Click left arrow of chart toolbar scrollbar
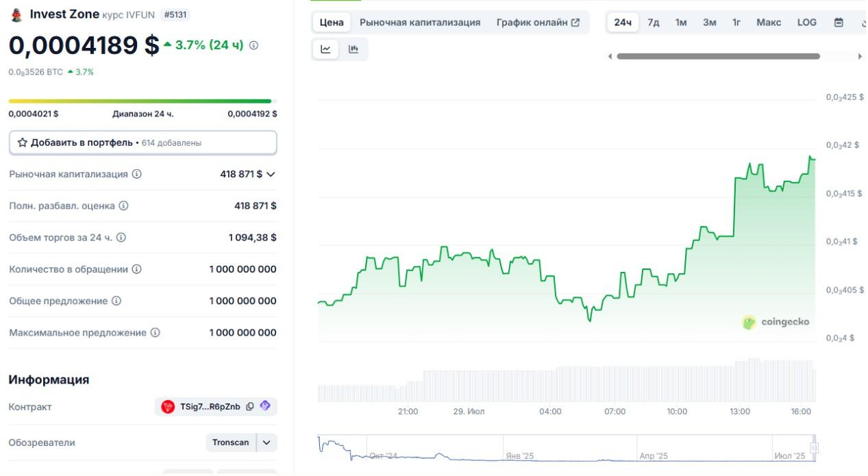This screenshot has width=868, height=476. pos(610,56)
